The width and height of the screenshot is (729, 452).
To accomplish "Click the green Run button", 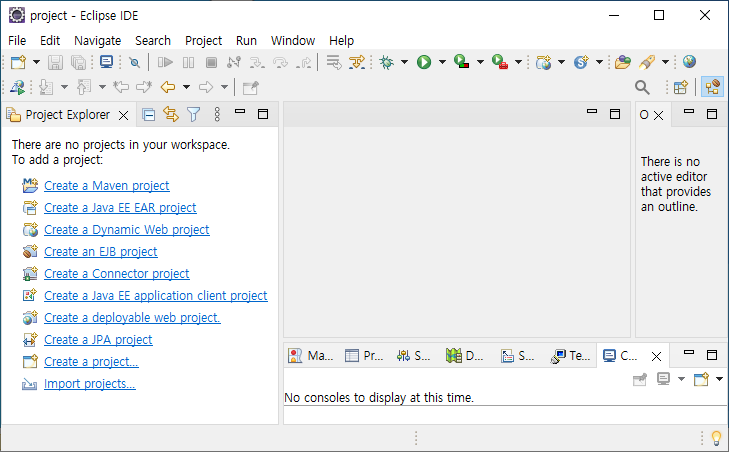I will pyautogui.click(x=424, y=62).
